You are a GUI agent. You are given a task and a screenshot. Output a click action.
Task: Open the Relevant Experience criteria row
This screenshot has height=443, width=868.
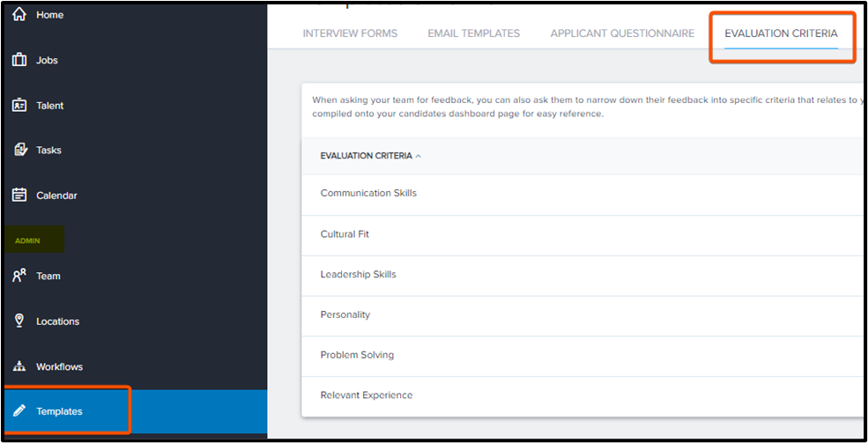click(x=366, y=395)
